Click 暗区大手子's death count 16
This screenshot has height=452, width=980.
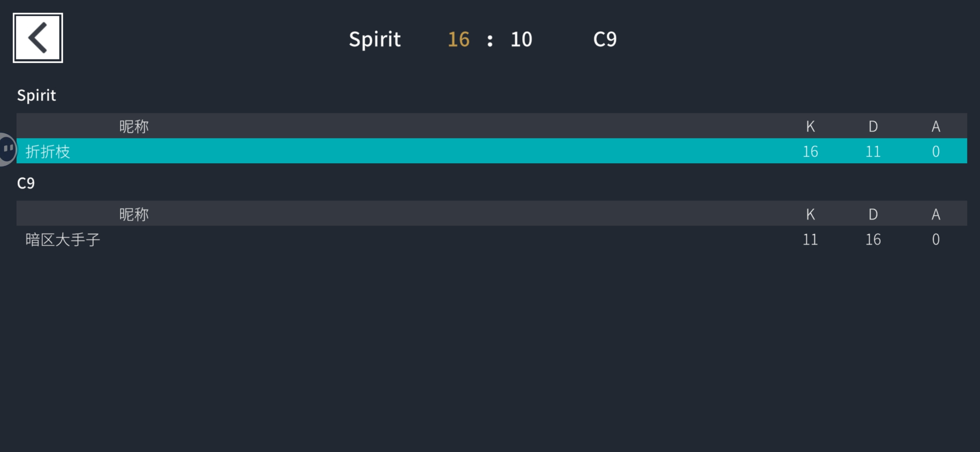point(873,239)
